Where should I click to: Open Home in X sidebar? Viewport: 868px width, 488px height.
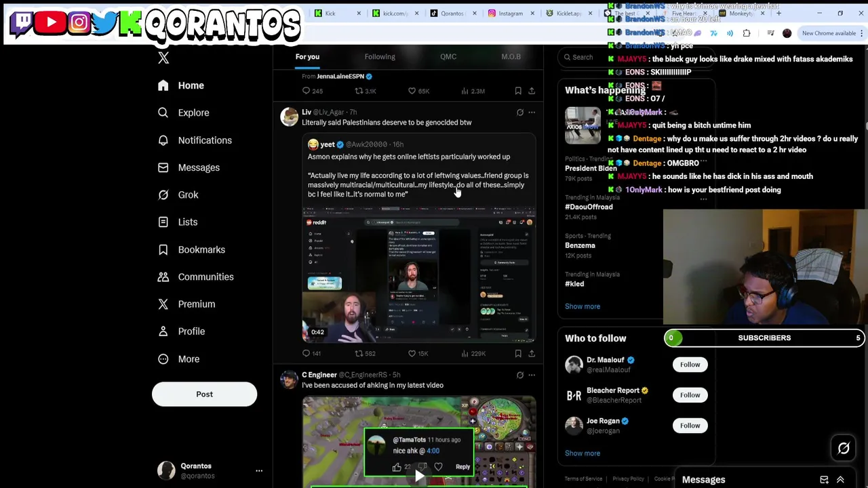pos(180,85)
